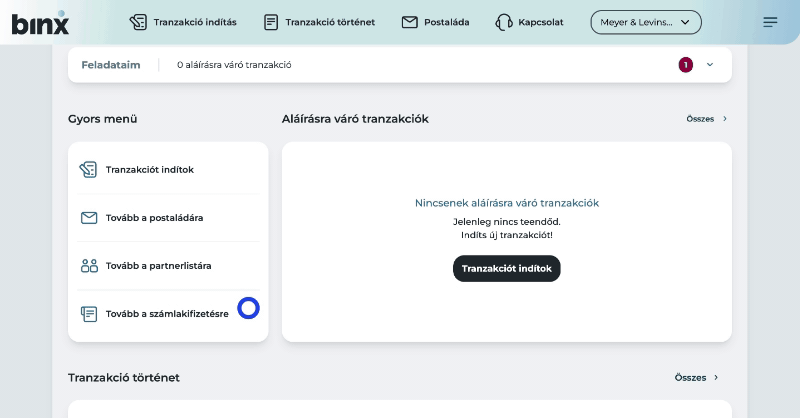
Task: Open Tranzakció történet in top navigation
Action: click(x=319, y=22)
